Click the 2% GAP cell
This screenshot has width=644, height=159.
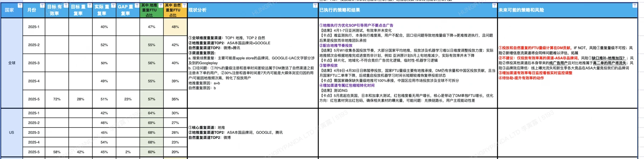(x=128, y=152)
